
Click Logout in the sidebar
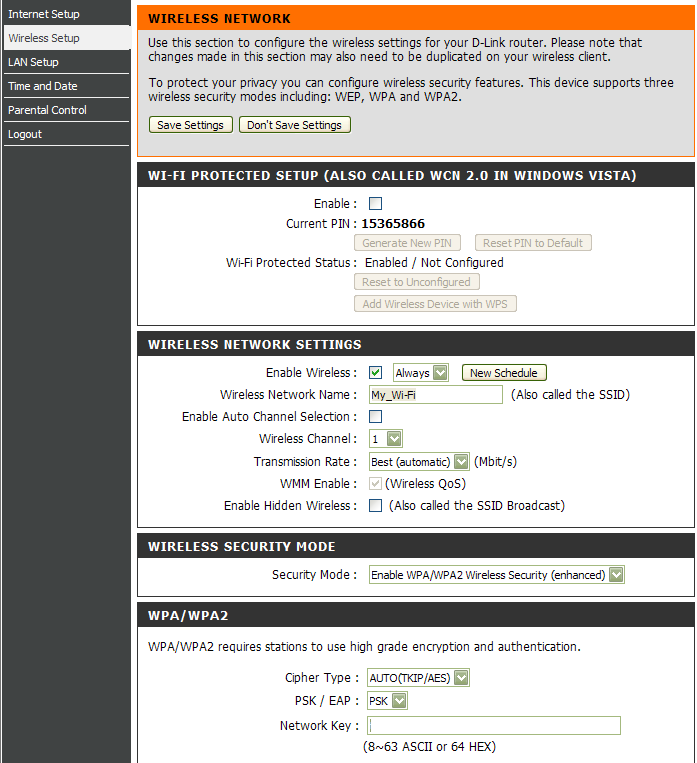point(66,134)
